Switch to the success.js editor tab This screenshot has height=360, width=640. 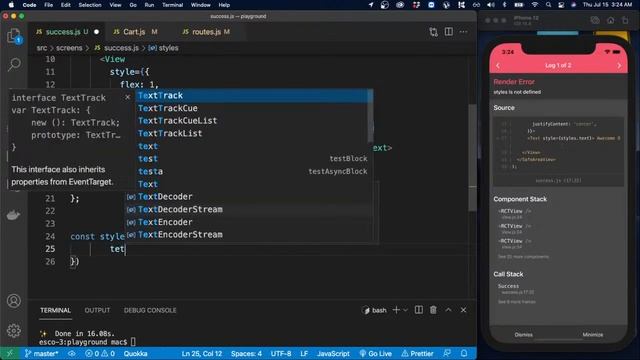pyautogui.click(x=67, y=32)
